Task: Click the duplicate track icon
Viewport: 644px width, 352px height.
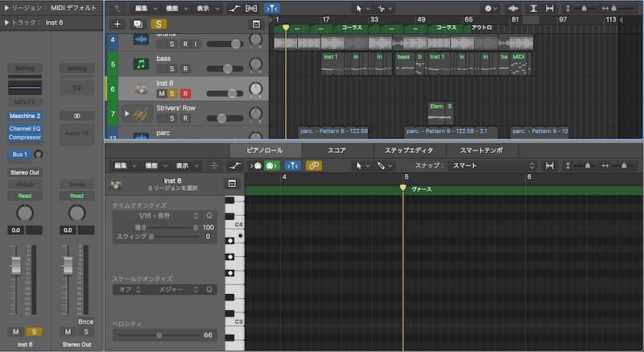Action: (138, 24)
